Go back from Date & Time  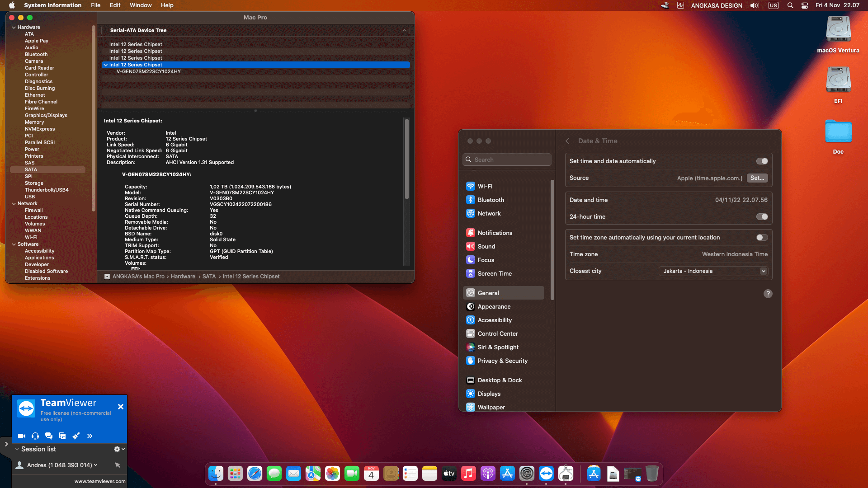[567, 141]
